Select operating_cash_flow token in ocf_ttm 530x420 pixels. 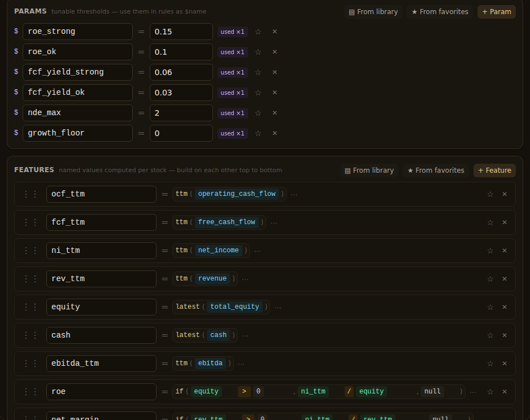pos(237,194)
